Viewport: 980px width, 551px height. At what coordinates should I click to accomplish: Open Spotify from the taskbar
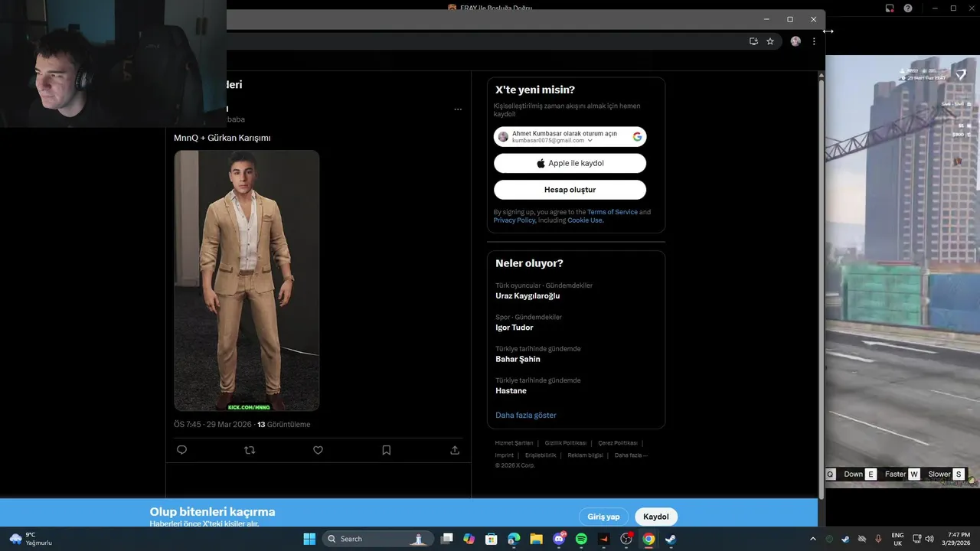click(581, 539)
